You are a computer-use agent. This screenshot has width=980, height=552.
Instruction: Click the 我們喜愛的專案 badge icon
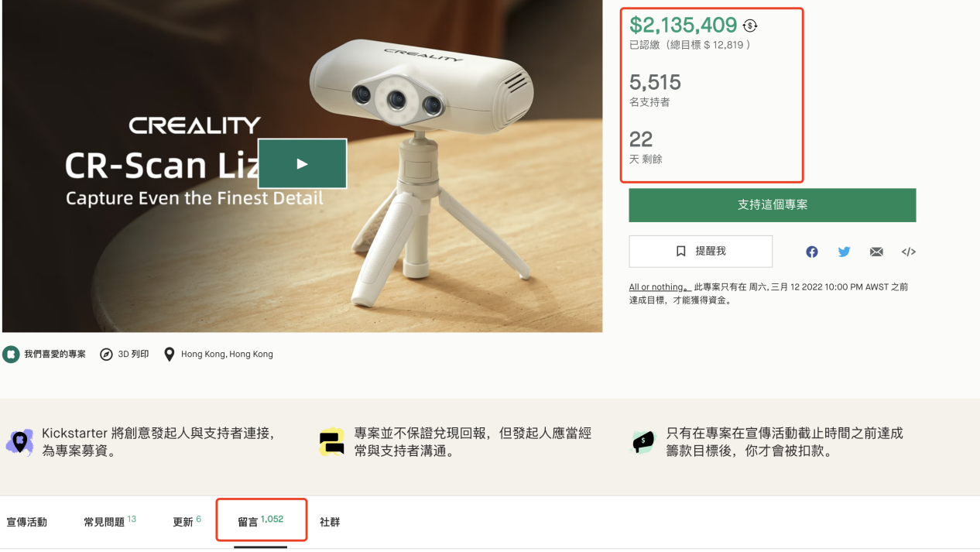(11, 354)
